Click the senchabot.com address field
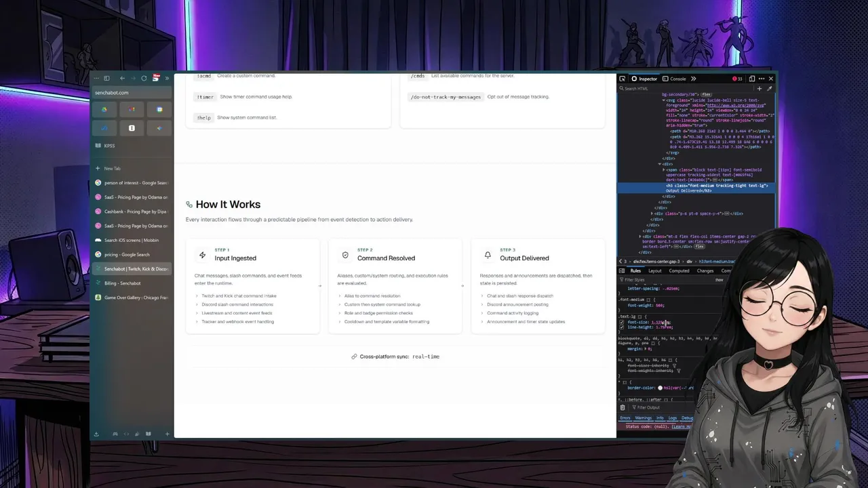 (132, 92)
